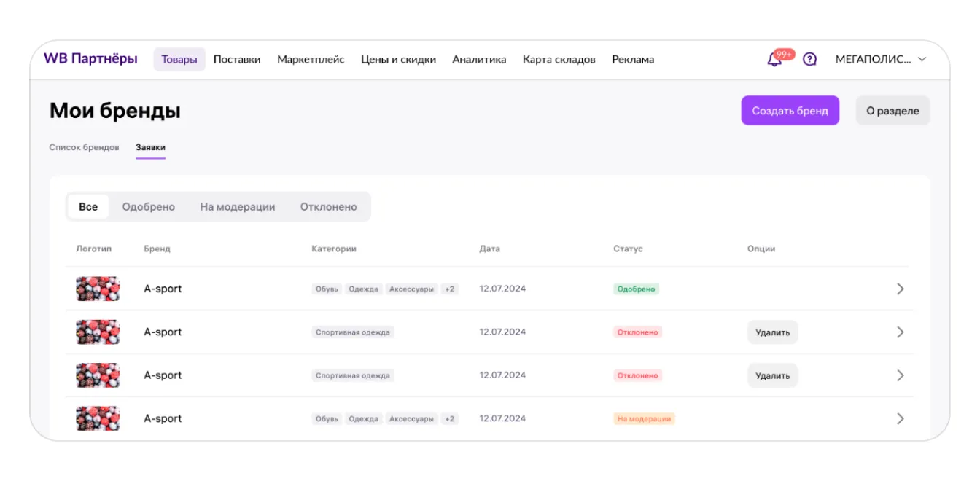Click the first A-sport brand logo thumbnail
Viewport: 980px width, 481px height.
point(98,289)
